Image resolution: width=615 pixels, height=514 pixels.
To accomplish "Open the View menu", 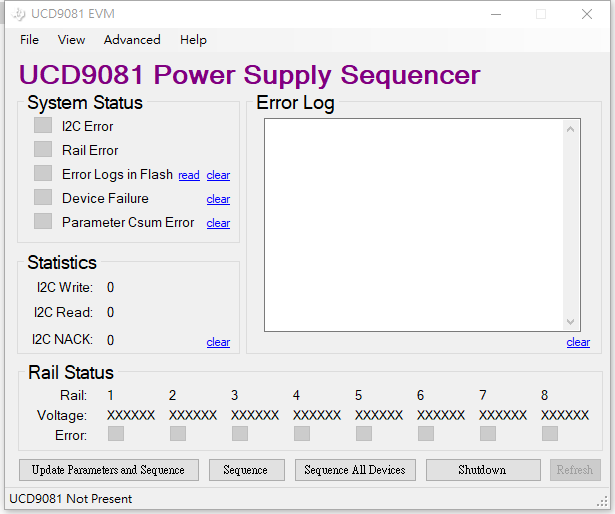I will 71,40.
